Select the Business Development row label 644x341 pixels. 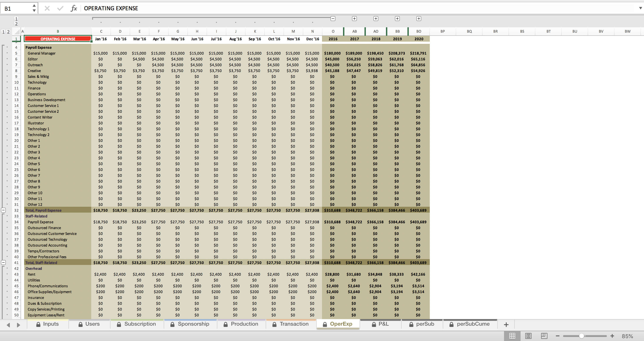click(46, 100)
